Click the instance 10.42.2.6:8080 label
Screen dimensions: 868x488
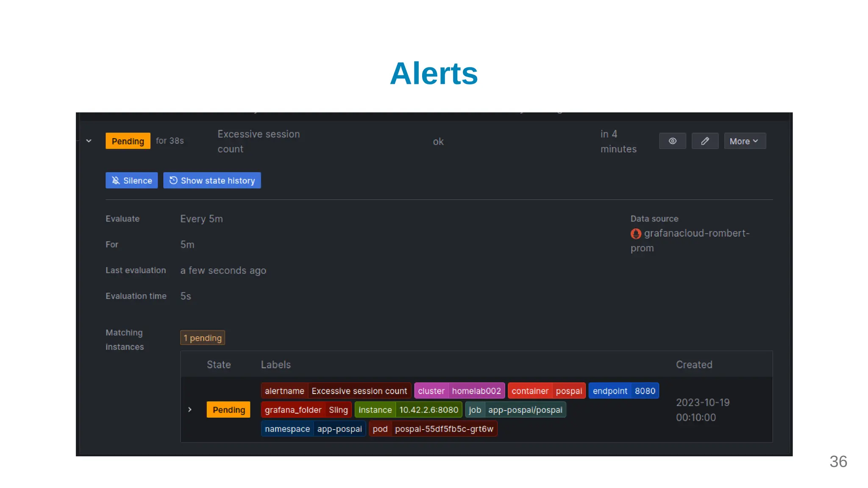[x=408, y=410]
